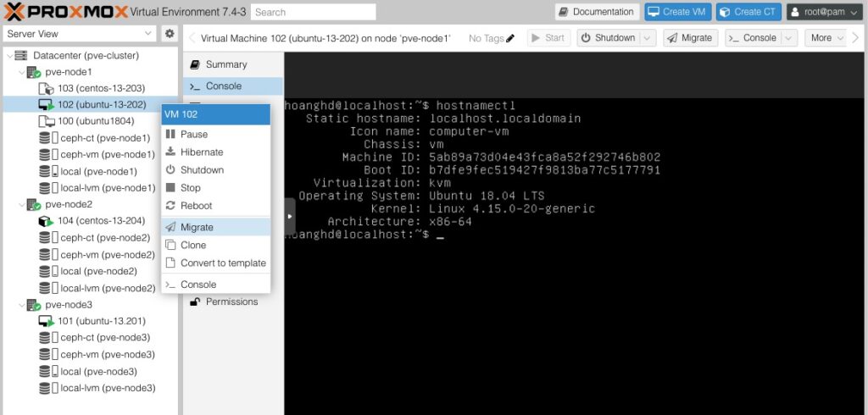Click the ceph-vm (pve-node1) storage icon
The image size is (868, 415).
[x=48, y=154]
